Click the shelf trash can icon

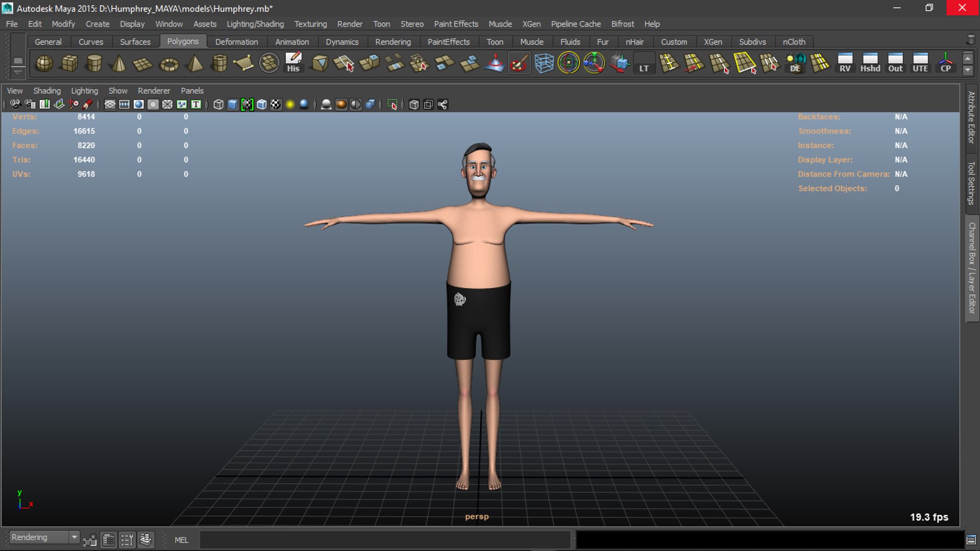click(971, 40)
